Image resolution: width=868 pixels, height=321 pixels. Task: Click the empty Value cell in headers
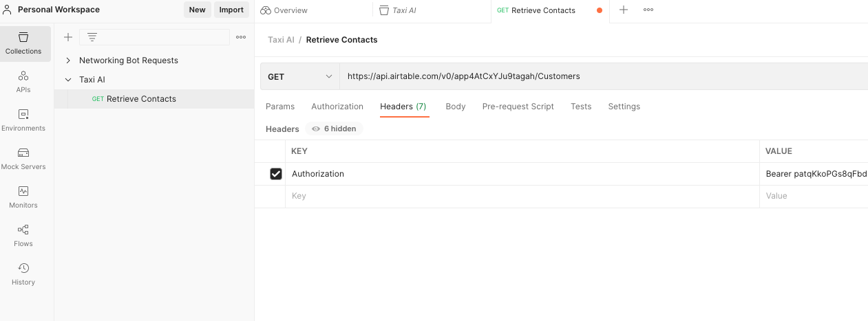(x=814, y=196)
